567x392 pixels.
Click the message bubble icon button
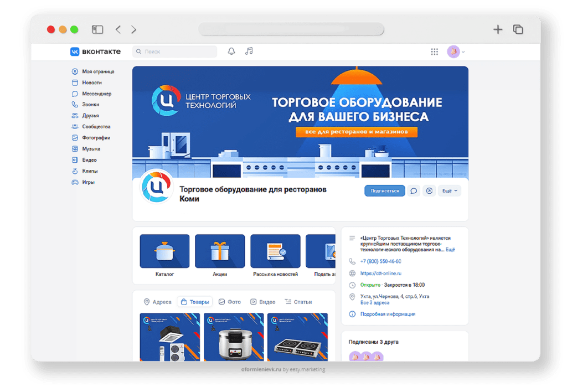[414, 190]
